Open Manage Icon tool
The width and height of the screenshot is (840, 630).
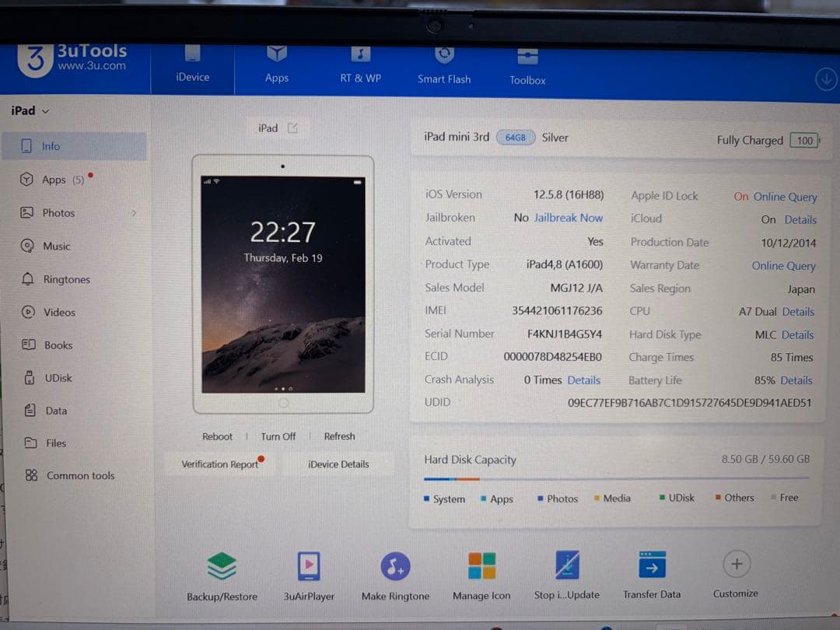481,576
